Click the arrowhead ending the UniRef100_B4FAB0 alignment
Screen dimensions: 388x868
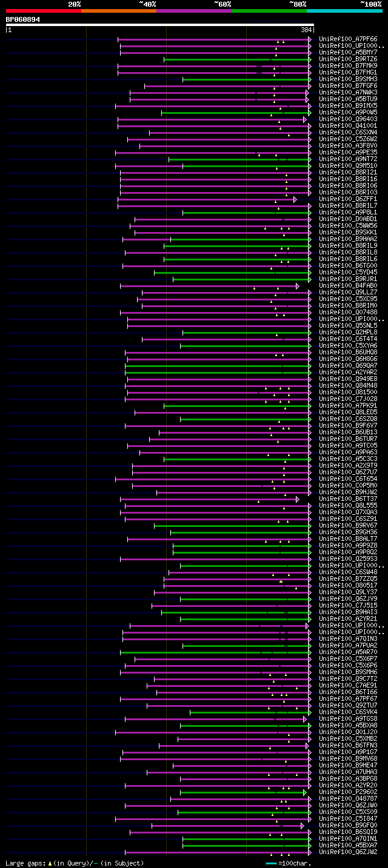pos(298,286)
